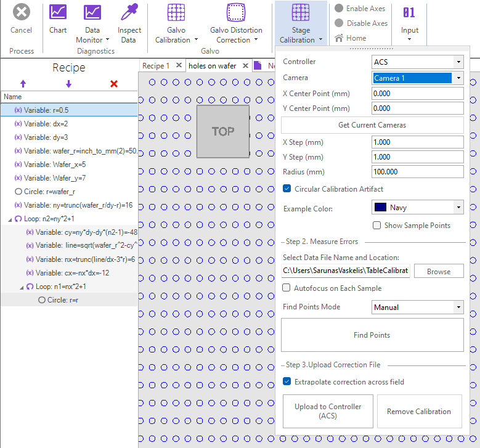Open the Data Monitor tool
This screenshot has width=480, height=448.
click(x=92, y=12)
